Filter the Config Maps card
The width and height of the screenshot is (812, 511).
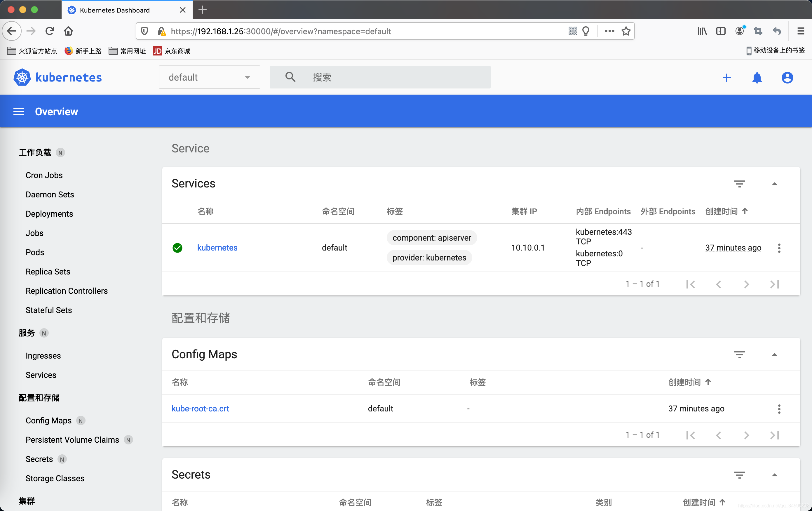pyautogui.click(x=740, y=354)
